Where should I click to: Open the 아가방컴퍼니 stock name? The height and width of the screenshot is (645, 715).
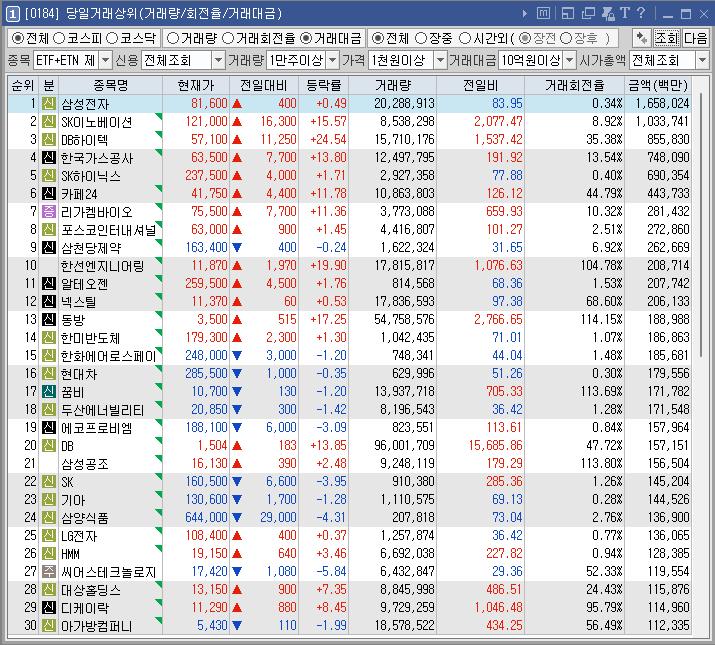96,626
